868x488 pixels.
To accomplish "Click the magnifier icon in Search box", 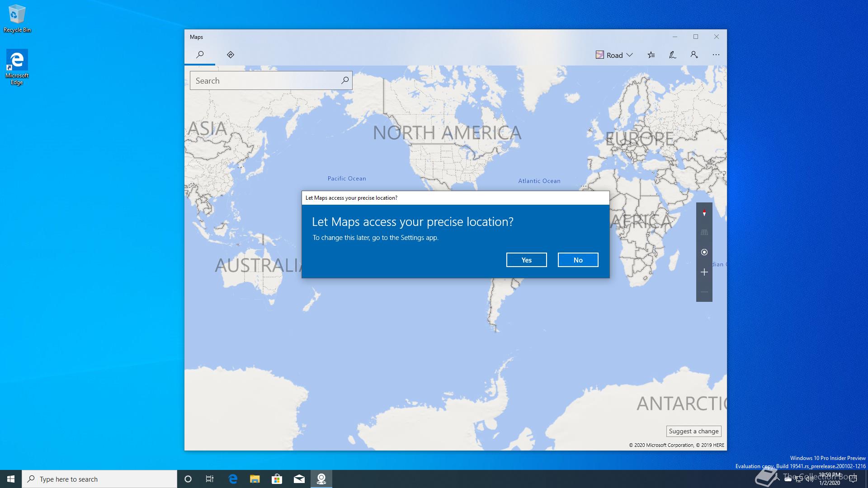I will click(x=345, y=80).
